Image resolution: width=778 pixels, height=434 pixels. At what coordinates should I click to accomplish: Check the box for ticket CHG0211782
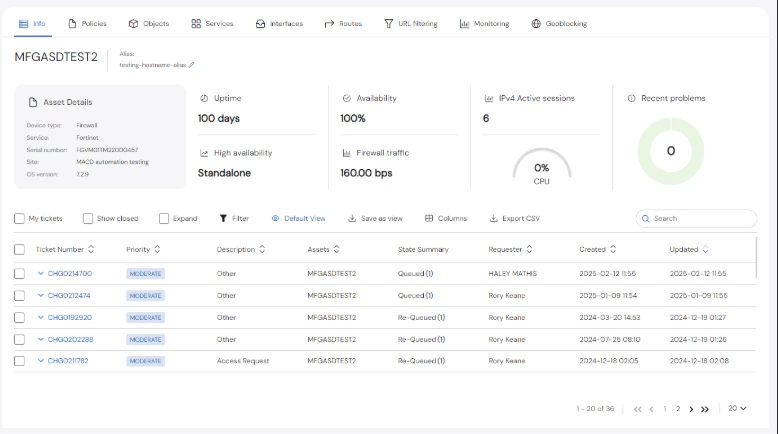point(19,361)
